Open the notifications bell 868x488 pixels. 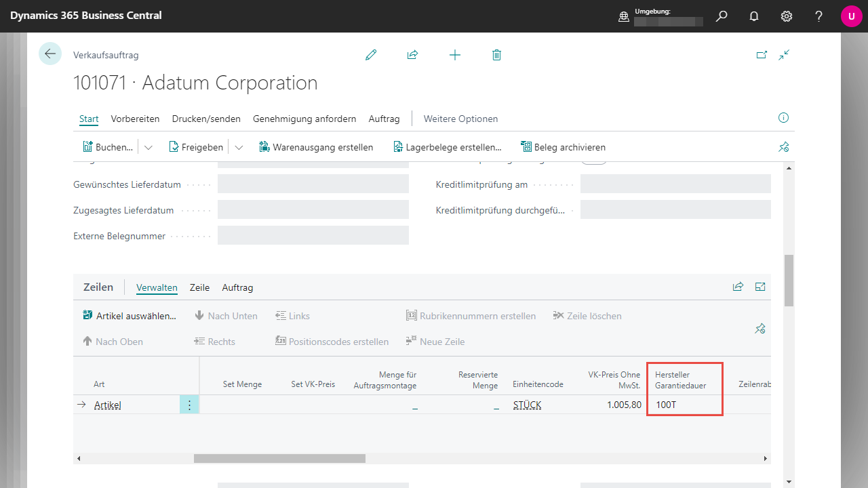(x=754, y=16)
